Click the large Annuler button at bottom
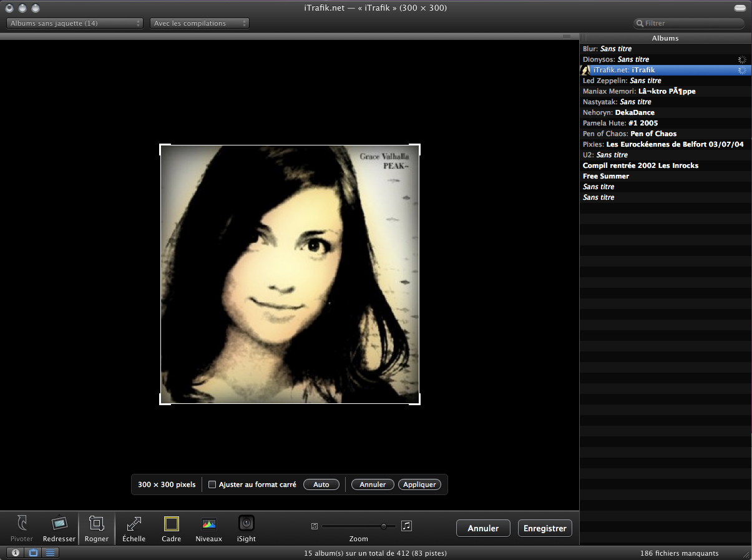The image size is (752, 560). [483, 528]
